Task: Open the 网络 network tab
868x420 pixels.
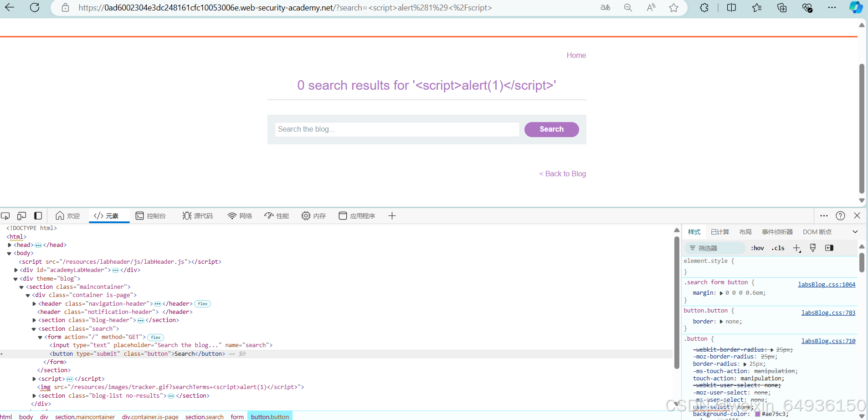Action: (x=240, y=216)
